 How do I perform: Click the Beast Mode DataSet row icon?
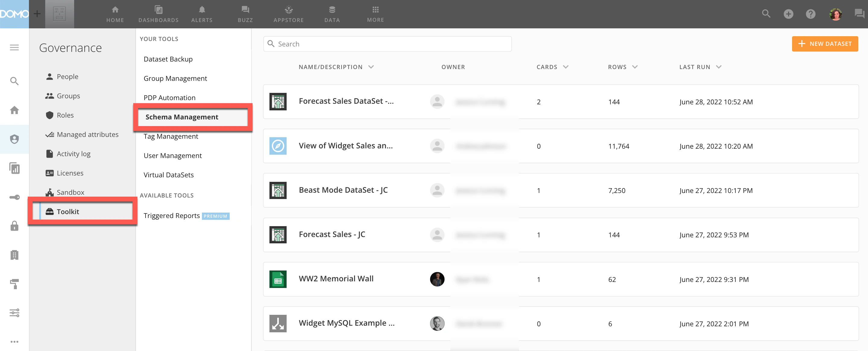tap(278, 190)
